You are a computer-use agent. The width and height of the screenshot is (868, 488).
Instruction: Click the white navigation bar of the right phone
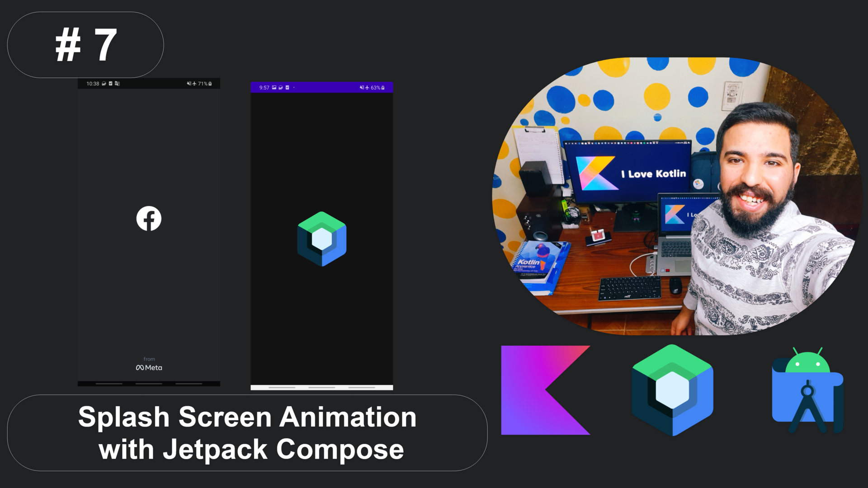(x=322, y=387)
